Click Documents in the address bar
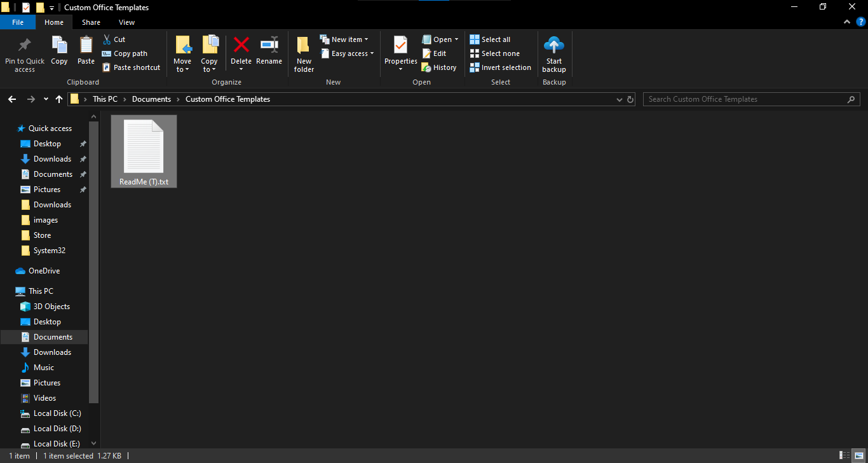The height and width of the screenshot is (463, 868). [151, 99]
